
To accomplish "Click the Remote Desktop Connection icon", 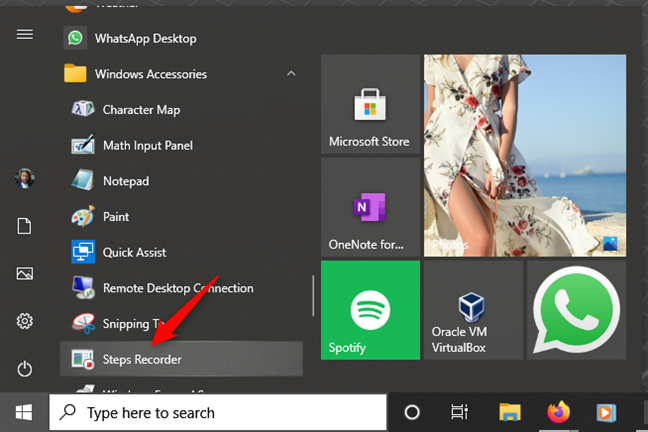I will [x=83, y=287].
